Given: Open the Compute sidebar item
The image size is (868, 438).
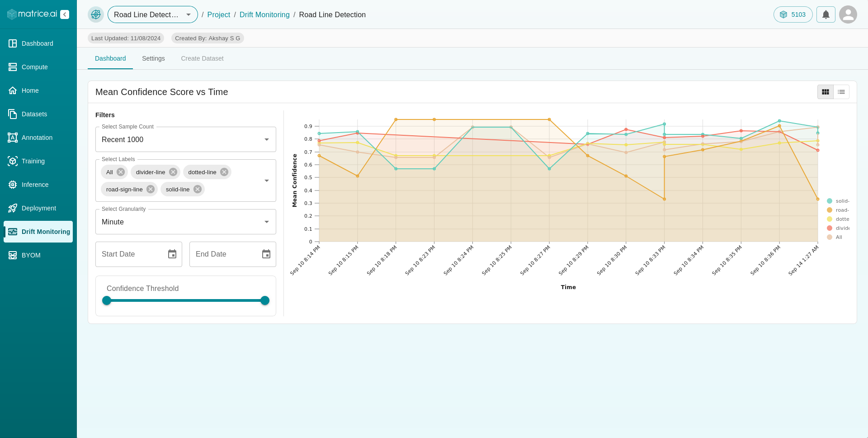Looking at the screenshot, I should [x=38, y=67].
